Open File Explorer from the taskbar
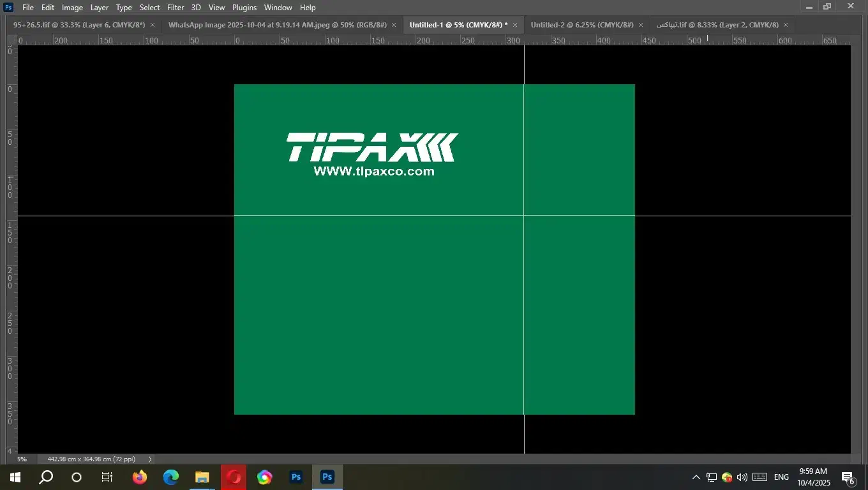The width and height of the screenshot is (868, 490). coord(202,477)
